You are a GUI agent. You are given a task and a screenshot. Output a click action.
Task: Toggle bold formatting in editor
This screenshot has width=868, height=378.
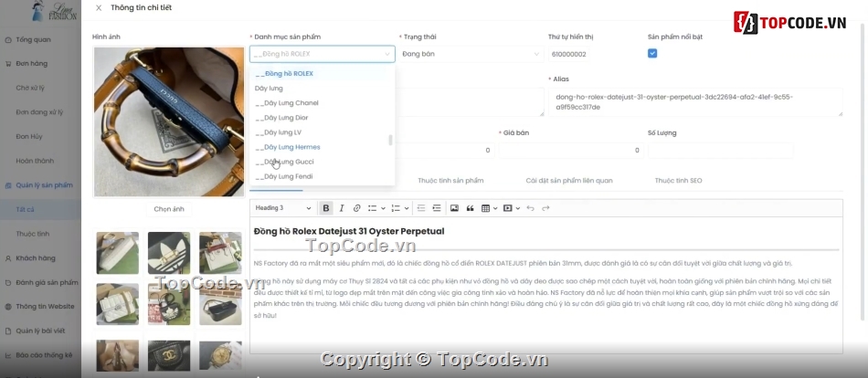point(326,208)
